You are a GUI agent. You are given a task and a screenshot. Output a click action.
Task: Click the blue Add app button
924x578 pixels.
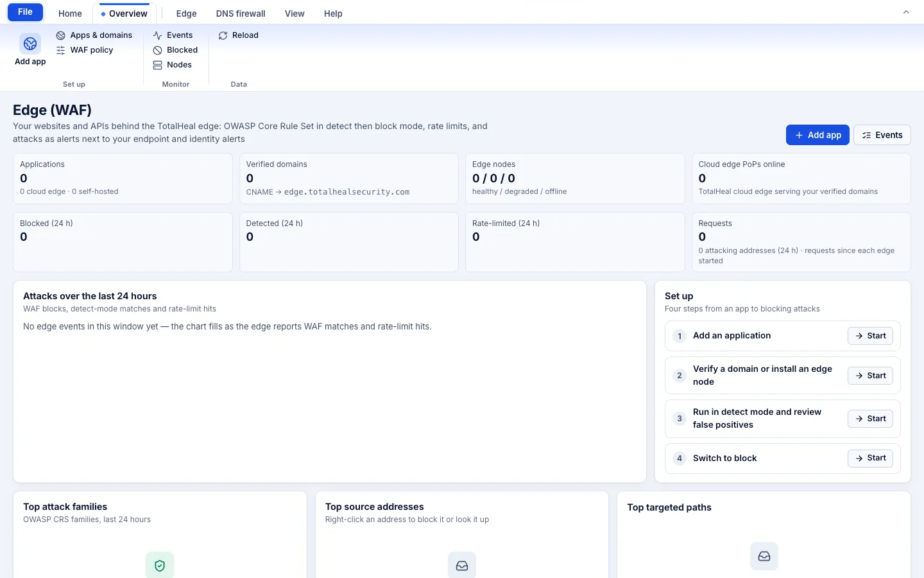817,135
